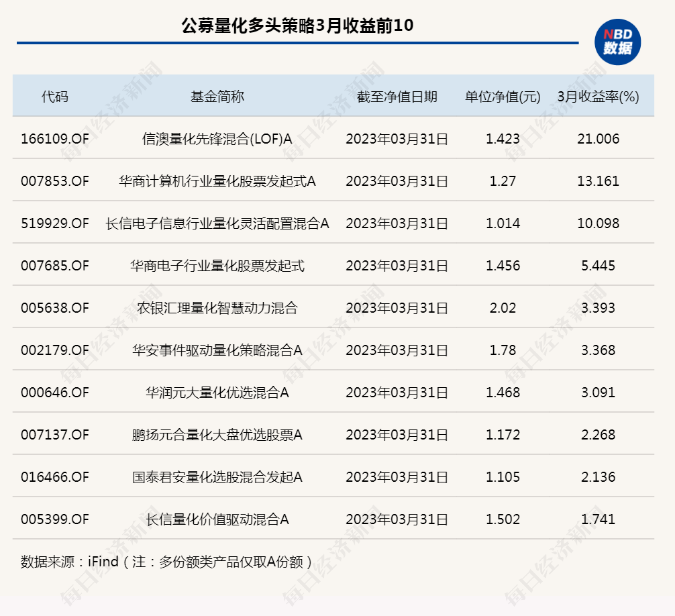Screen dimensions: 675x616
Task: Open fund 农银汇理量化智慧动力混合
Action: (x=217, y=308)
